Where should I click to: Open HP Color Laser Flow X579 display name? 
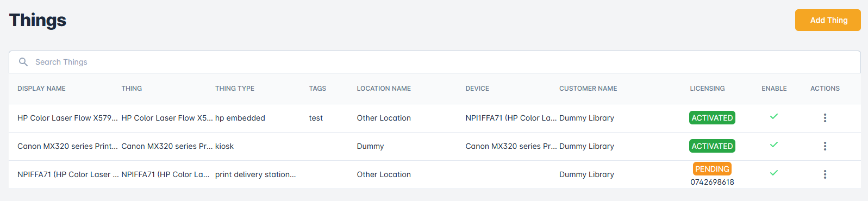coord(67,118)
